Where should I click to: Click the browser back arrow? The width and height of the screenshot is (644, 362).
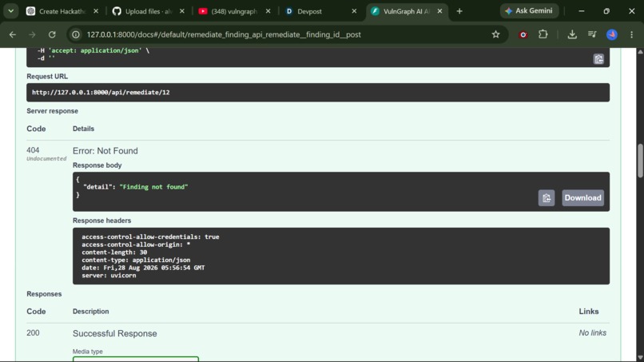pos(13,34)
